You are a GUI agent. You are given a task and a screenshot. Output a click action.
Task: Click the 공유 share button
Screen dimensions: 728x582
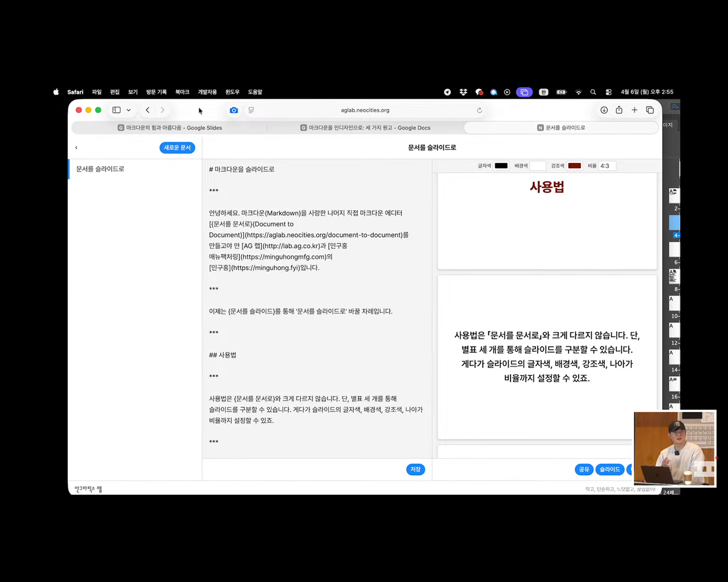584,469
